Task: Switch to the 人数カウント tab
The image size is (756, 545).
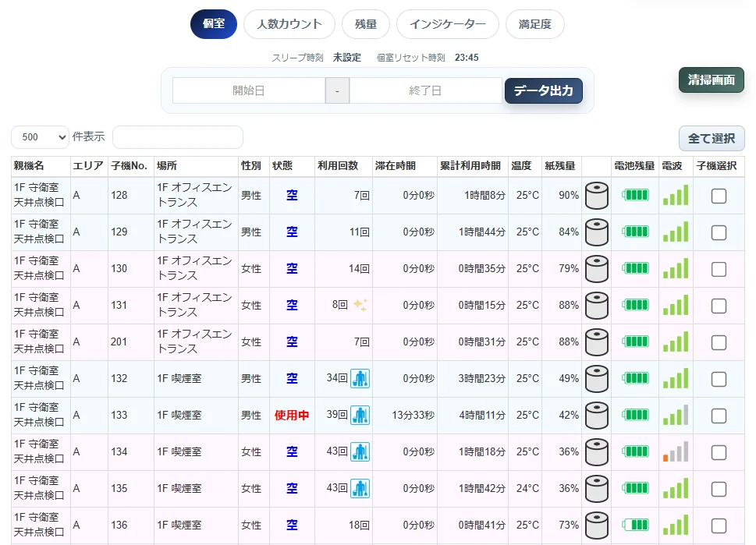Action: (289, 24)
